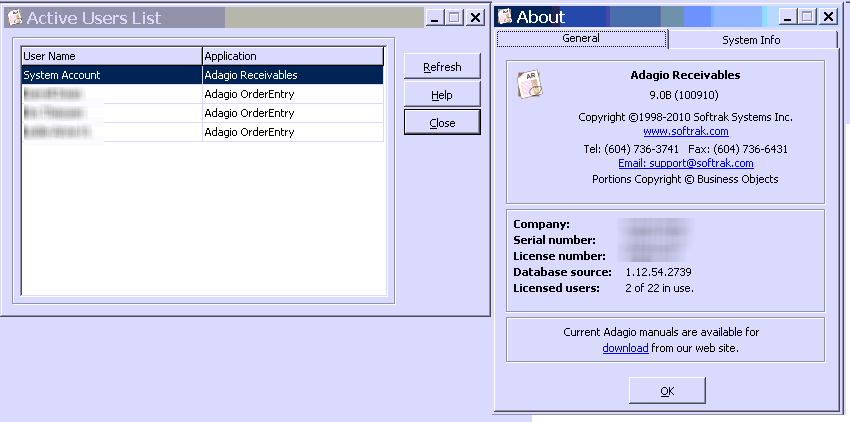The width and height of the screenshot is (850, 422).
Task: Click the support@softrak.com email link
Action: pyautogui.click(x=685, y=163)
